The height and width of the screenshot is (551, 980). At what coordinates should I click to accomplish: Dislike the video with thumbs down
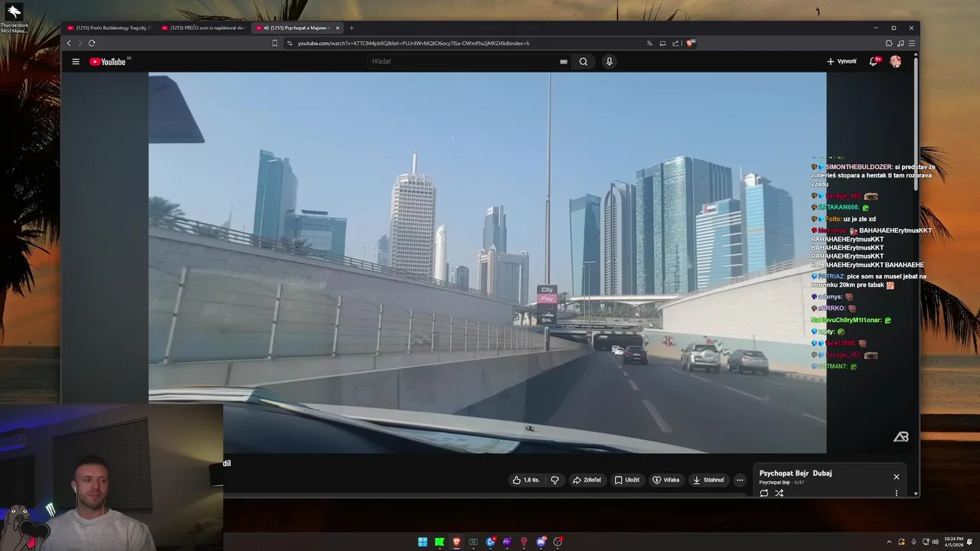click(555, 480)
